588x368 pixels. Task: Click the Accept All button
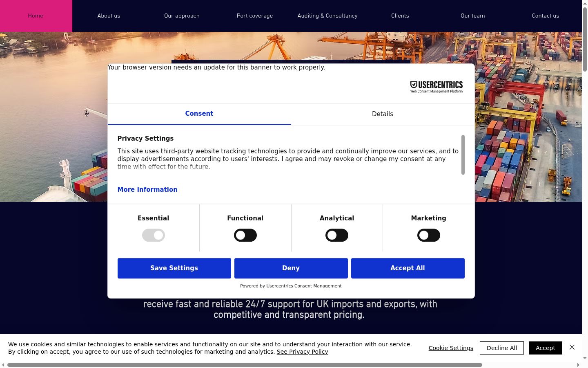pyautogui.click(x=408, y=268)
